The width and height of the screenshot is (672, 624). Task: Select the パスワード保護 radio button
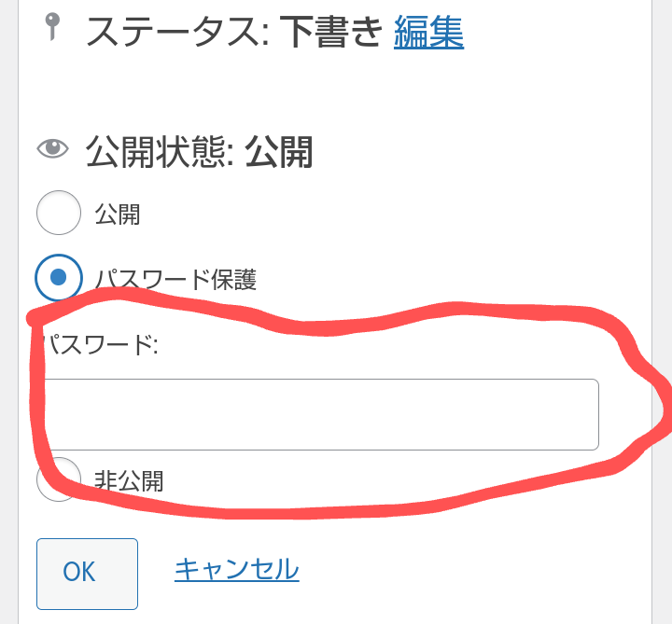[59, 277]
